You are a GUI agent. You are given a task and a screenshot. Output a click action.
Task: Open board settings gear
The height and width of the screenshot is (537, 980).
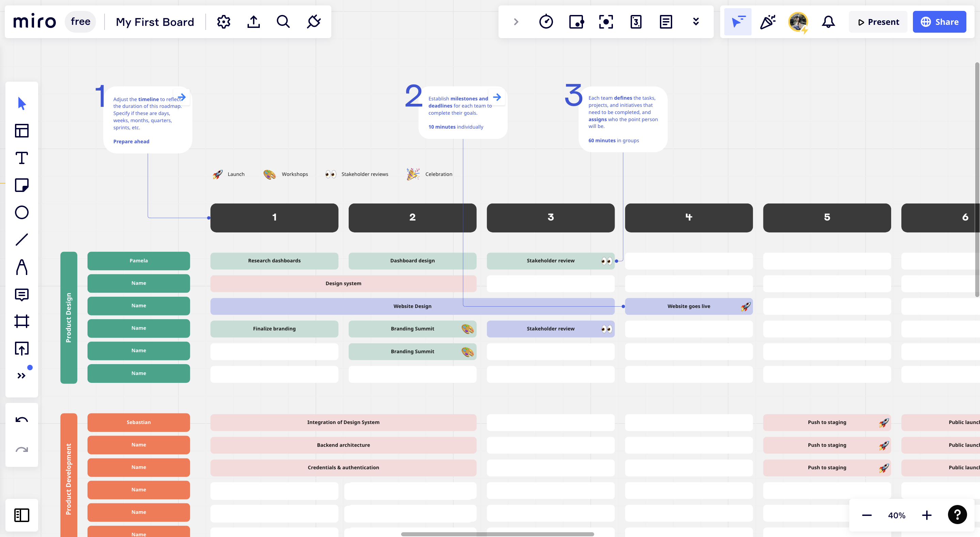[x=224, y=22]
